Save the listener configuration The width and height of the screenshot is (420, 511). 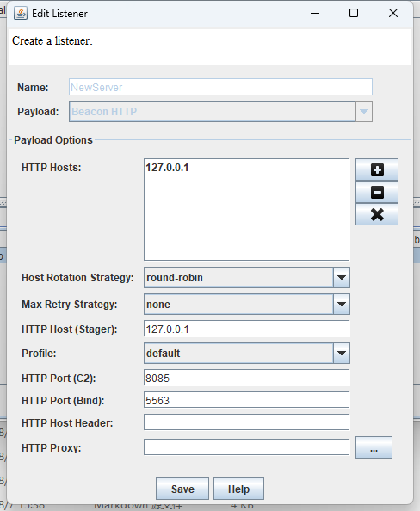tap(182, 489)
